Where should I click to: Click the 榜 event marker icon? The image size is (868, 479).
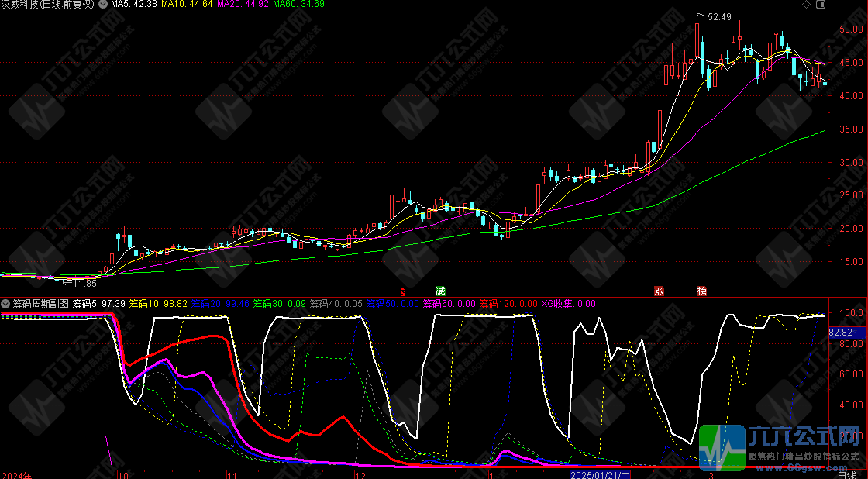click(x=701, y=291)
